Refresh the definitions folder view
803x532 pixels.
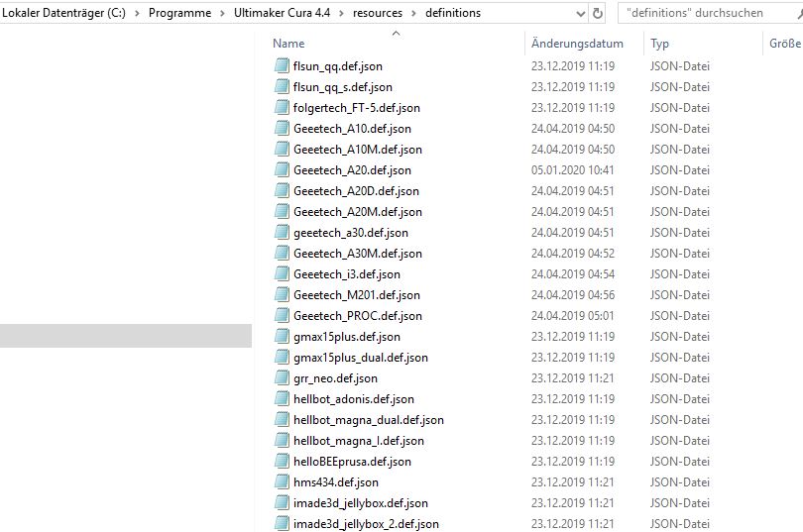coord(597,13)
